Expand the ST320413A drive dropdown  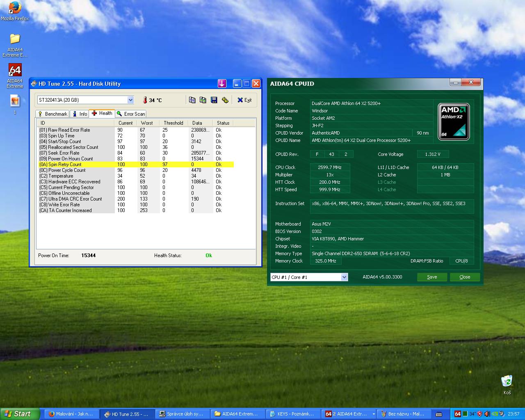[x=130, y=100]
